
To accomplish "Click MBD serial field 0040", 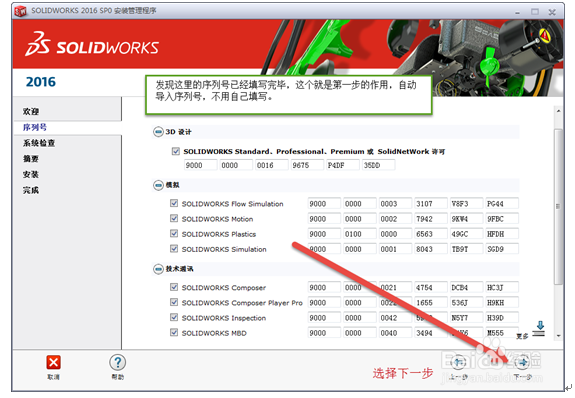I will click(395, 333).
